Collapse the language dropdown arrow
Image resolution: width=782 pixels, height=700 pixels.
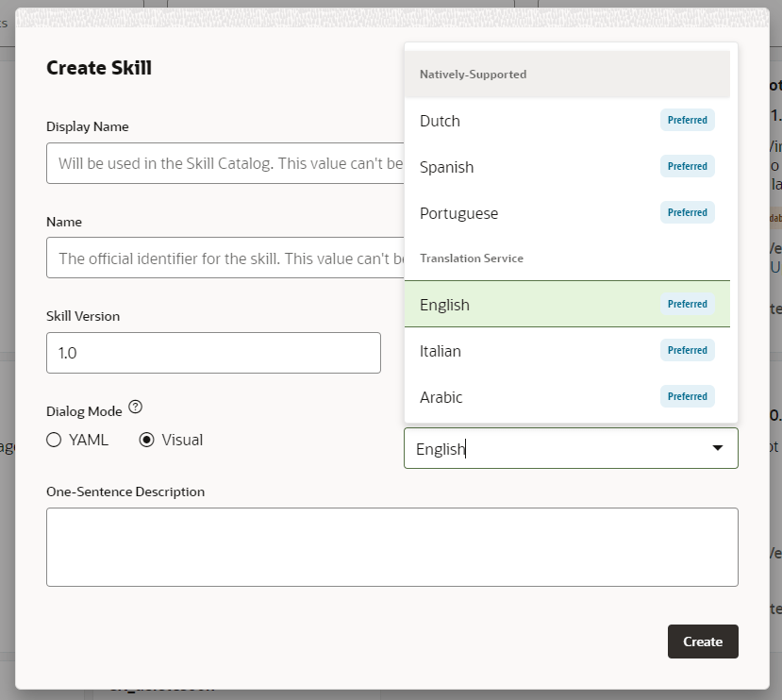(x=718, y=448)
